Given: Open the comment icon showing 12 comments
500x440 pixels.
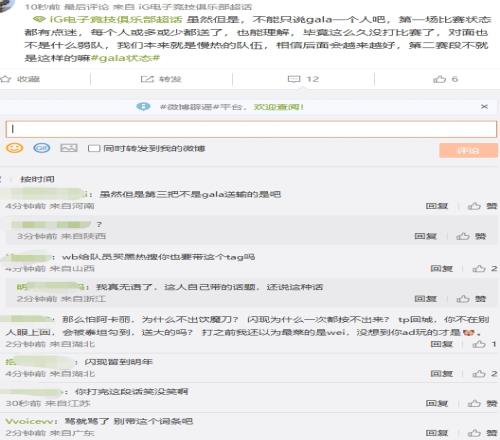Looking at the screenshot, I should click(x=294, y=79).
